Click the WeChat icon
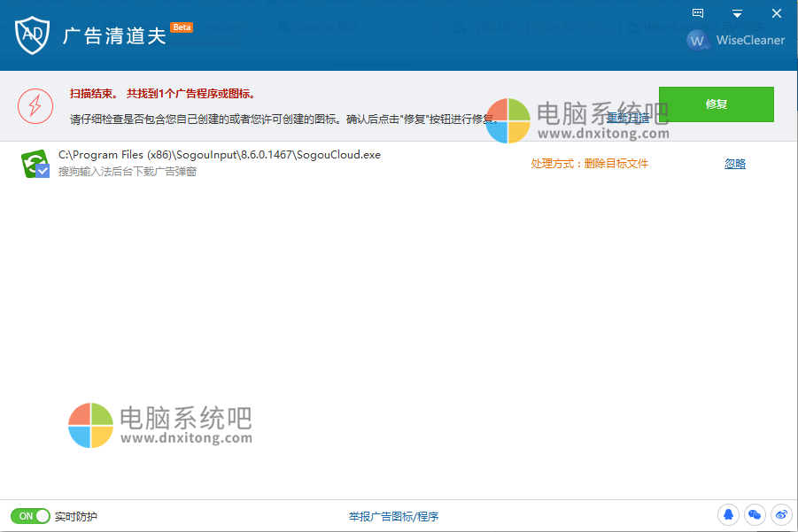Screen dimensions: 798x532 [x=755, y=514]
